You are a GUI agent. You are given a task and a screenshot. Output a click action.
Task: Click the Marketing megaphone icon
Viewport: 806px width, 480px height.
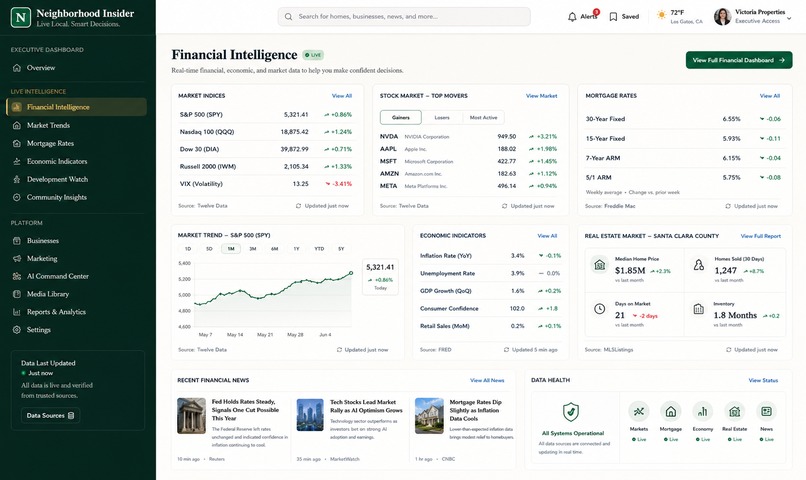coord(16,259)
